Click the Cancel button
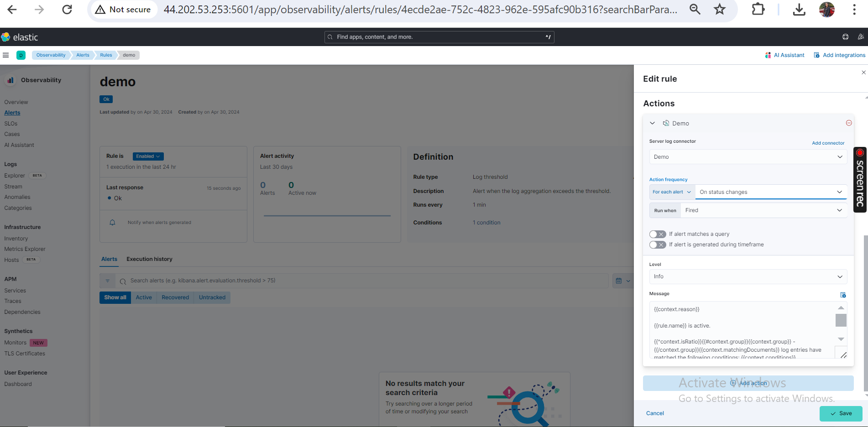 [x=655, y=413]
